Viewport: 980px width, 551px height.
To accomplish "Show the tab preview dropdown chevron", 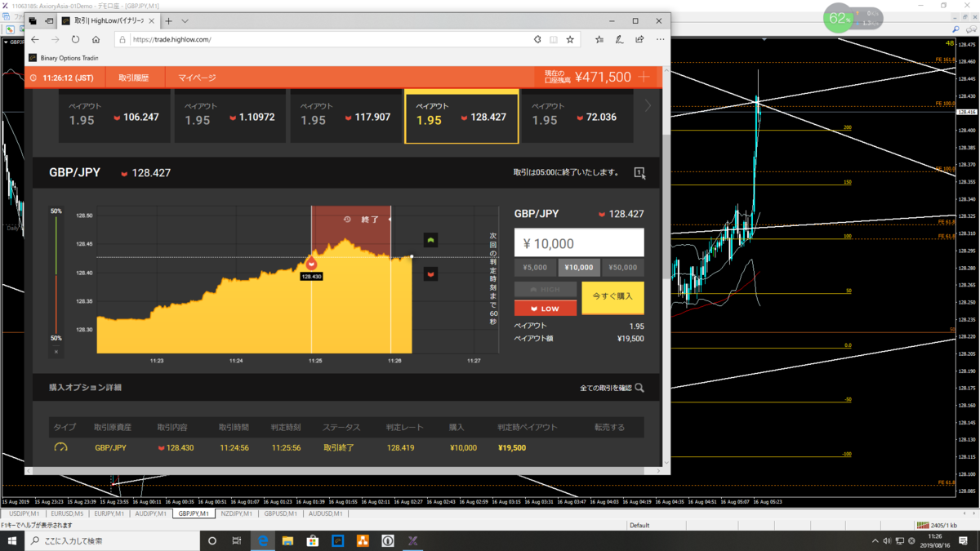I will point(185,21).
